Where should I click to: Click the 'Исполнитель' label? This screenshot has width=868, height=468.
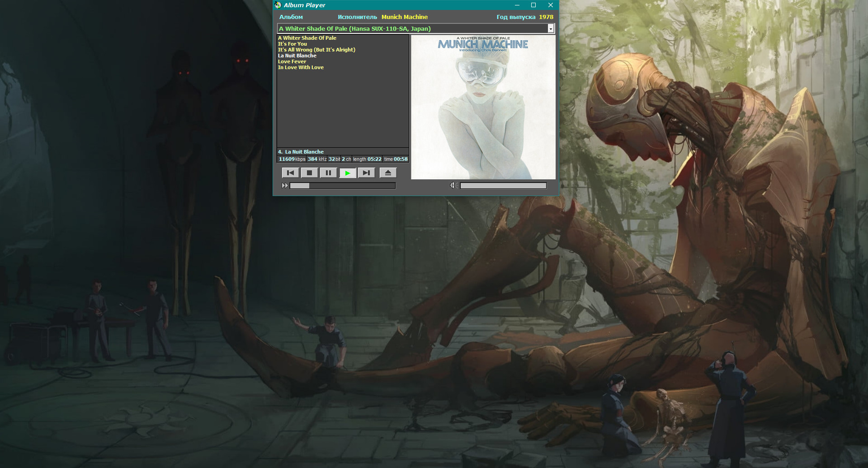pyautogui.click(x=357, y=17)
